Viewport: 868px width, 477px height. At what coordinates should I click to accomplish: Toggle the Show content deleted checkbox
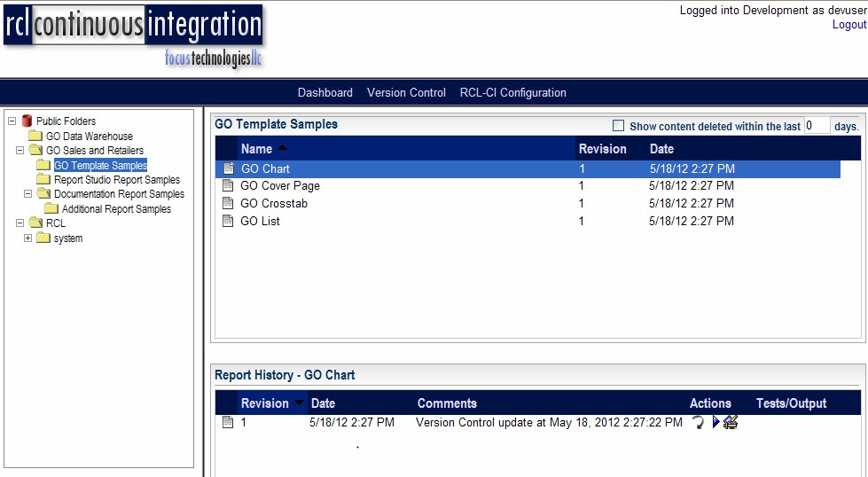click(x=618, y=126)
